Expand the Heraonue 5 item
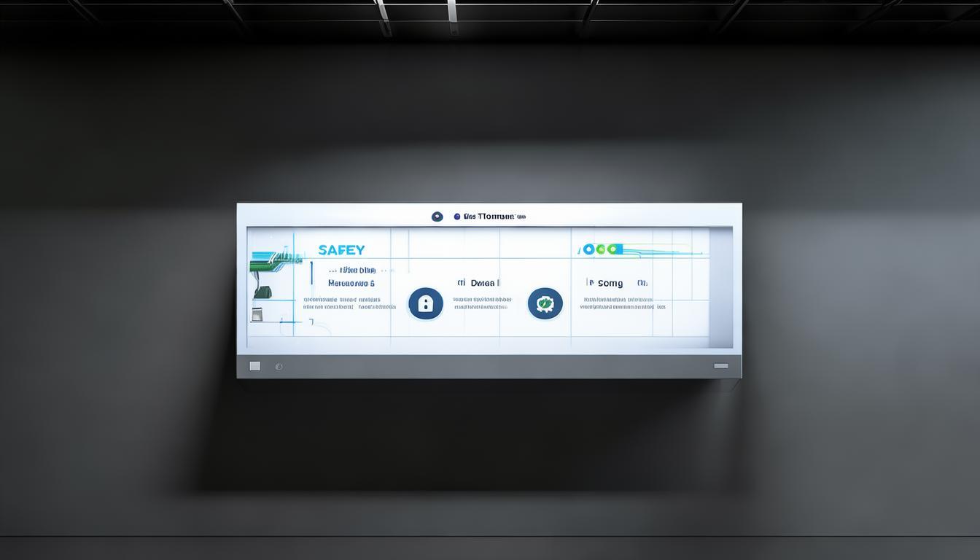Screen dimensions: 980x560 tap(351, 283)
